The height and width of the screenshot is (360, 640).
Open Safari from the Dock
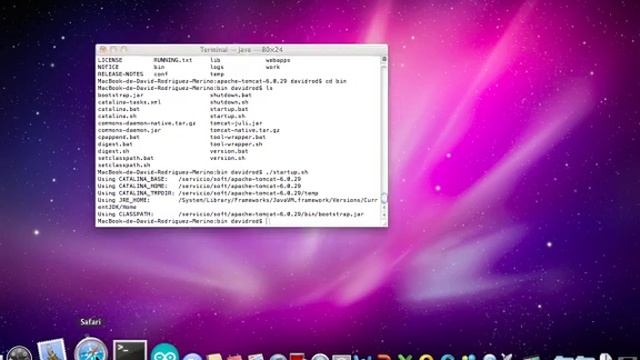click(91, 349)
